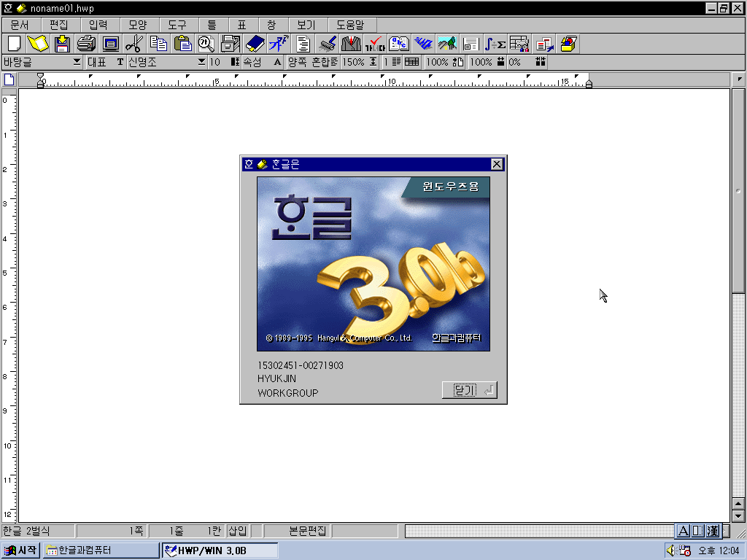The width and height of the screenshot is (747, 560).
Task: Open the equation editor integral sigma icon
Action: pos(495,44)
